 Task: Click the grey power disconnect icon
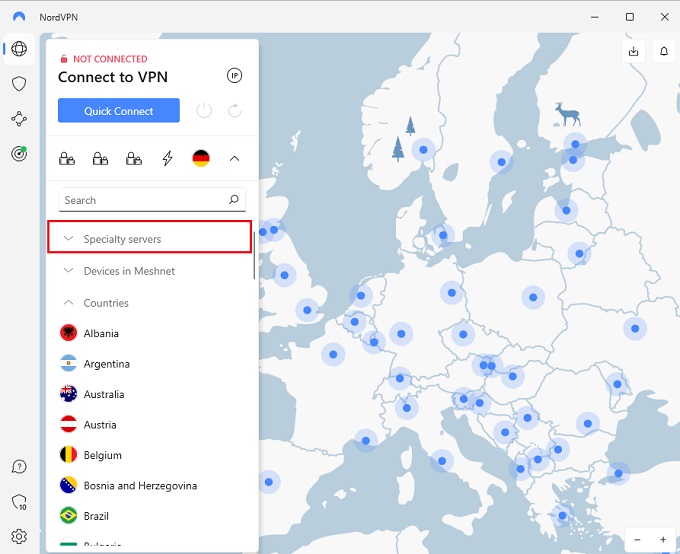pos(204,111)
